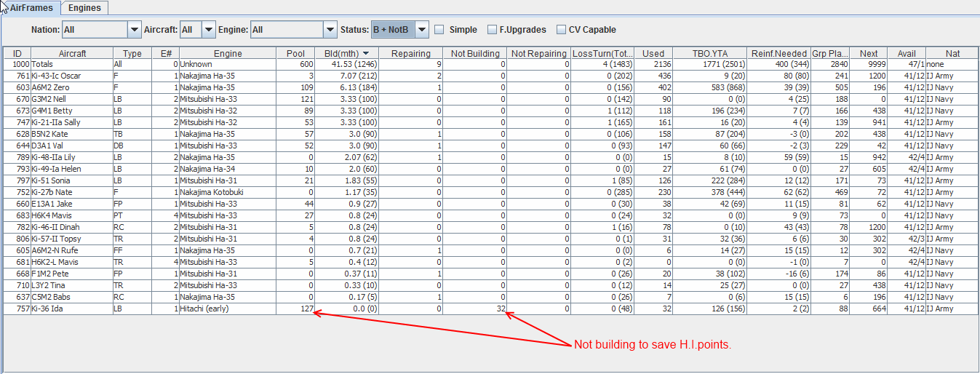The width and height of the screenshot is (980, 374).
Task: Select the Ki-48-IIa Lily row
Action: point(491,158)
